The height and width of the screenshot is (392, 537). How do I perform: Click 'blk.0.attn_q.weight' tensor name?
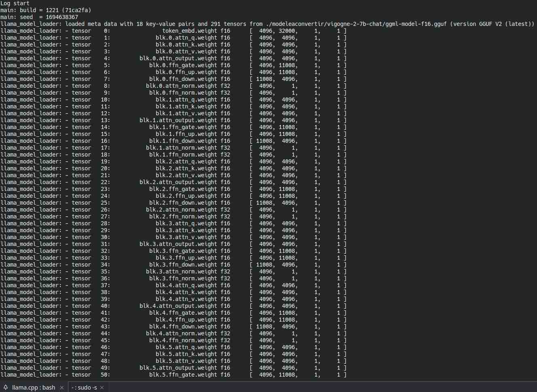click(x=187, y=38)
